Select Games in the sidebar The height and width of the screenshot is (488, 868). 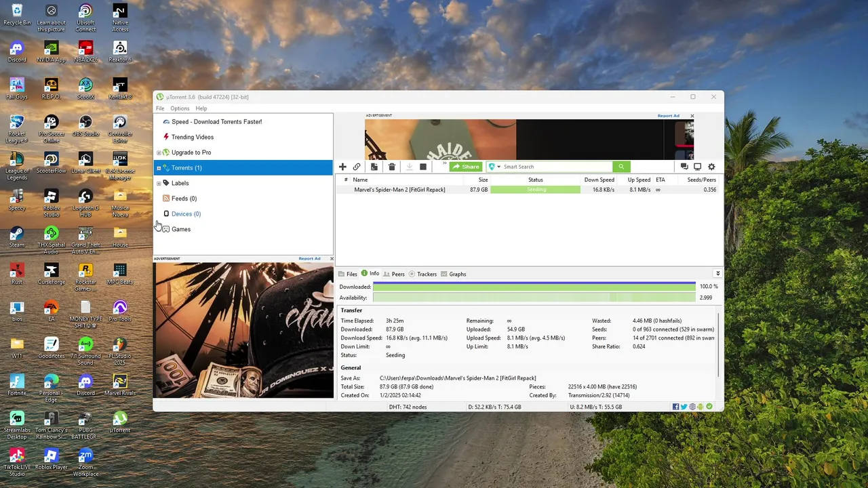coord(181,229)
